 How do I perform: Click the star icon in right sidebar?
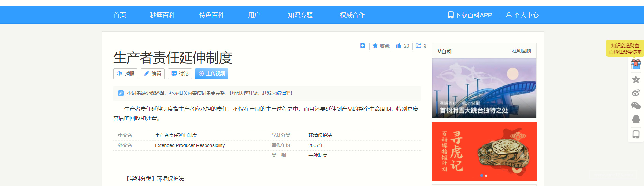coord(636,80)
